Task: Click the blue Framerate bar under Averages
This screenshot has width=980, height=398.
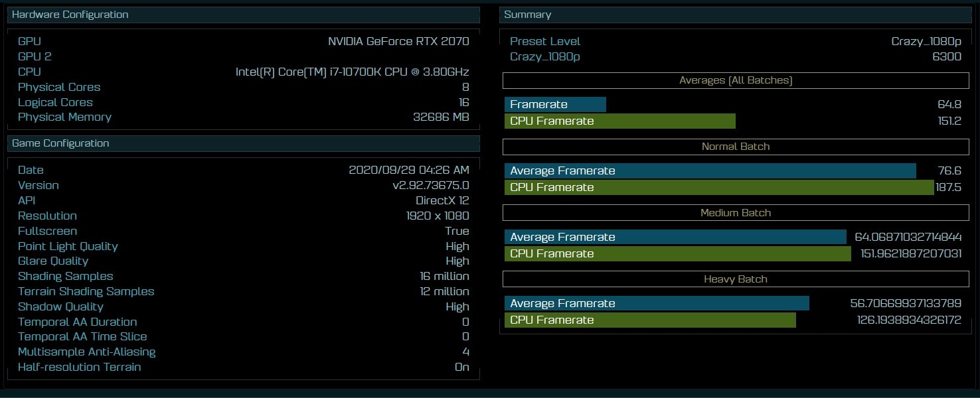Action: [555, 104]
